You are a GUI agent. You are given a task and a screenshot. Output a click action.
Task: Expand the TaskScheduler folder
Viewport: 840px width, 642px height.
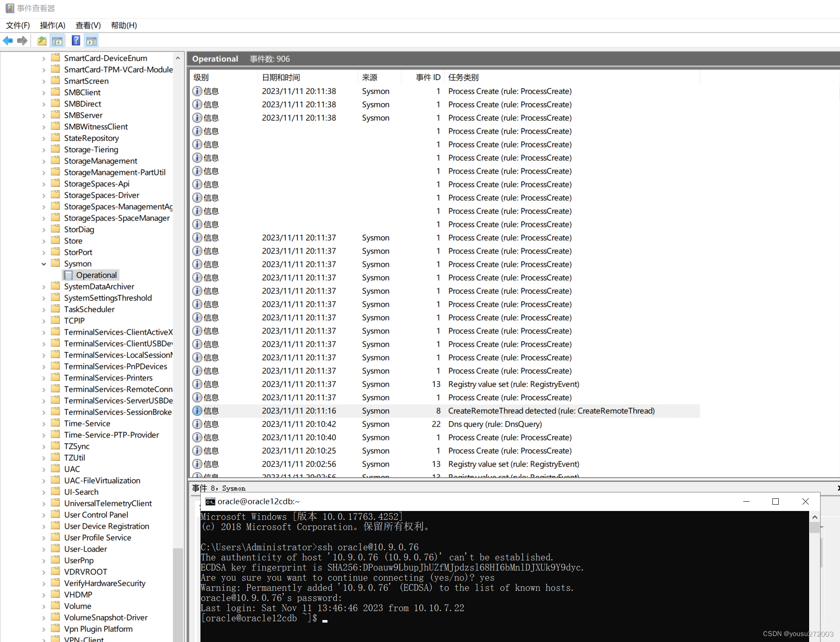(x=44, y=309)
